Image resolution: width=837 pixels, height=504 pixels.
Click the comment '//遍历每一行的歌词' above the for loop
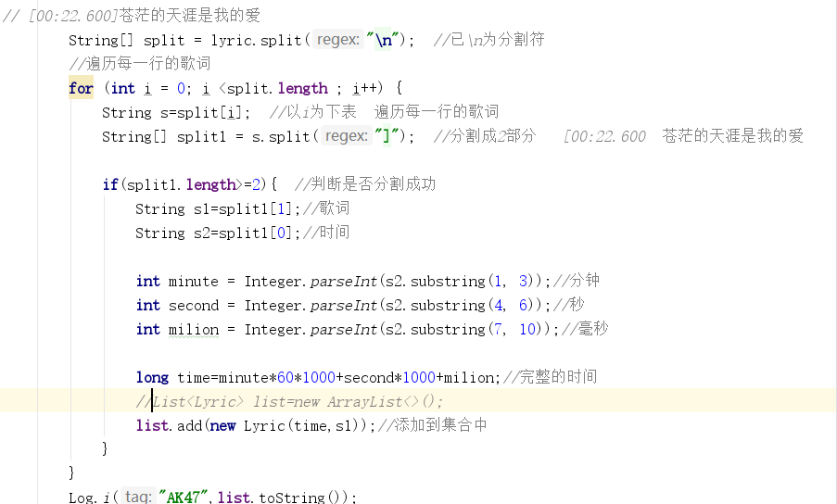(x=140, y=64)
